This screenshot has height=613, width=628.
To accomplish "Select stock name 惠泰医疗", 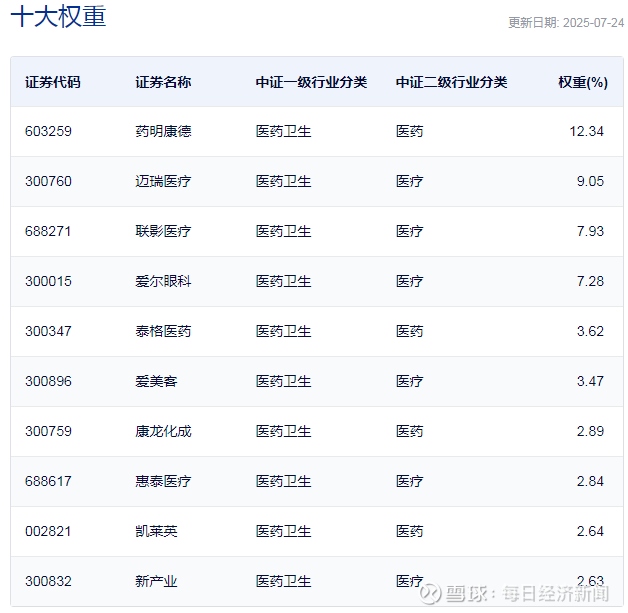I will click(x=163, y=481).
